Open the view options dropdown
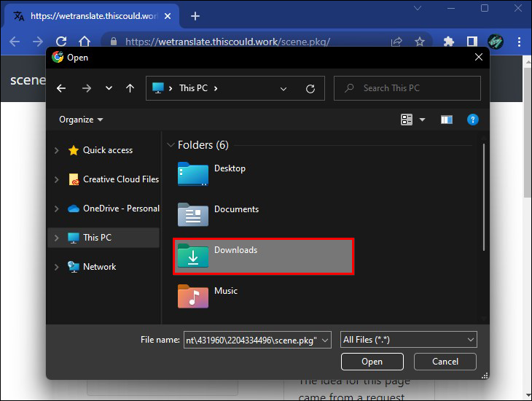Screen dimensions: 532x401 pos(423,120)
